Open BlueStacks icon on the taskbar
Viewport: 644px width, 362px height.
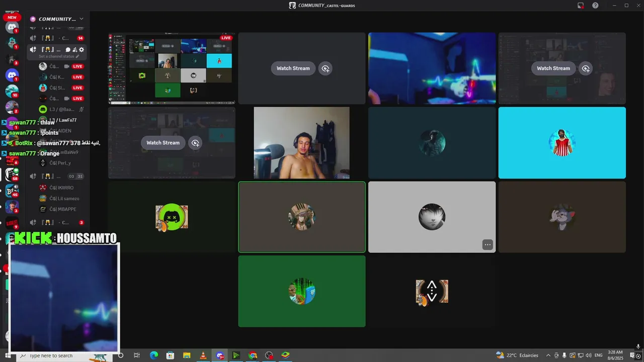(285, 355)
